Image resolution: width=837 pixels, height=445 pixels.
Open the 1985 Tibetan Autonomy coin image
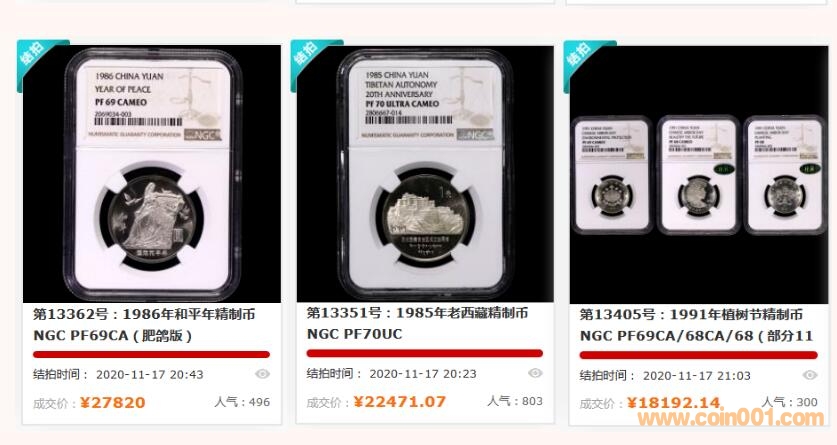[x=425, y=174]
